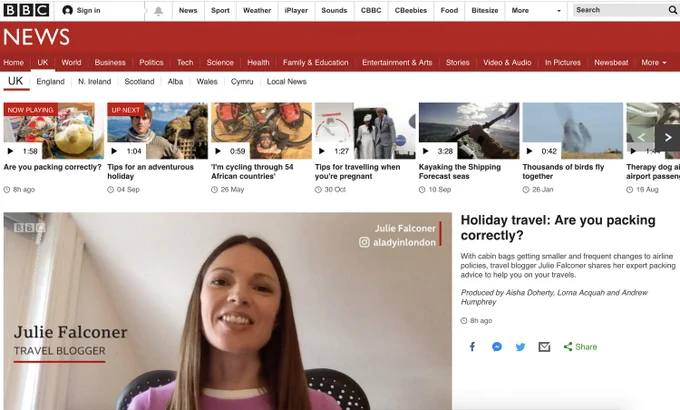Click into the Search field
Viewport: 680px width, 410px height.
(x=620, y=10)
